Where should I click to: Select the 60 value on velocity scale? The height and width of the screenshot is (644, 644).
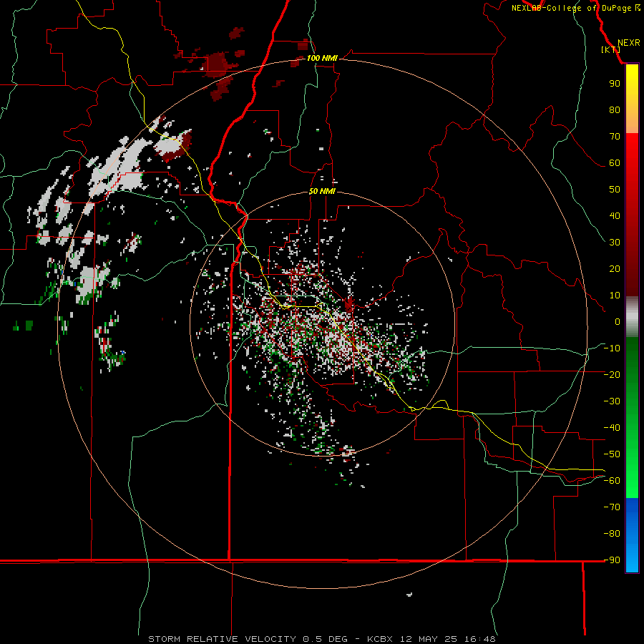[x=615, y=163]
